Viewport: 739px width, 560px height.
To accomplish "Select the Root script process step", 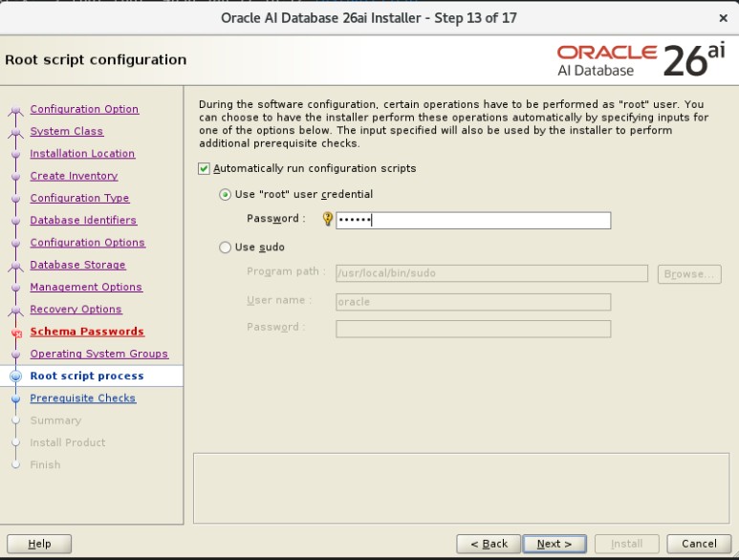I will (x=87, y=376).
